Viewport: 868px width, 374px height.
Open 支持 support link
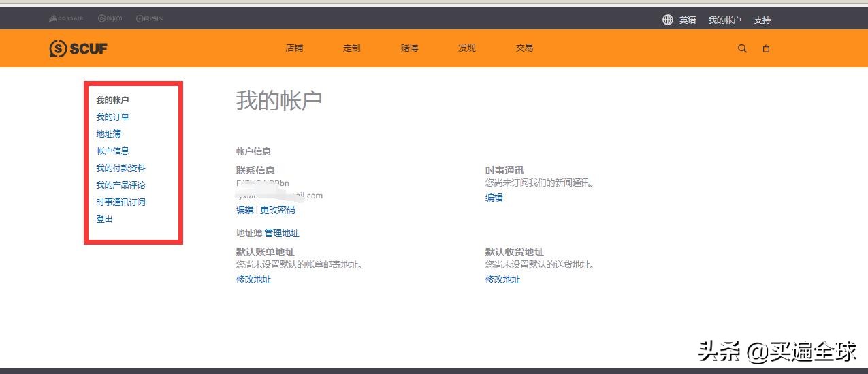tap(762, 20)
